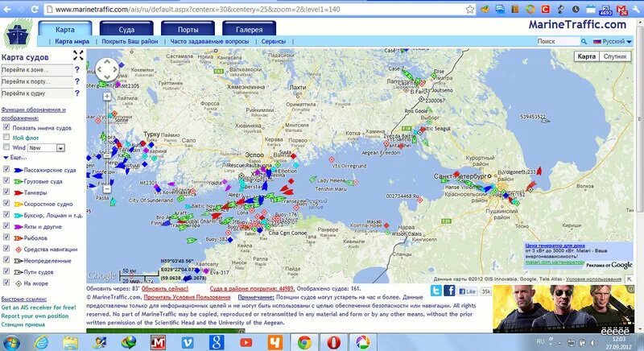Enable the Wind checkbox
The height and width of the screenshot is (351, 644).
click(x=6, y=147)
